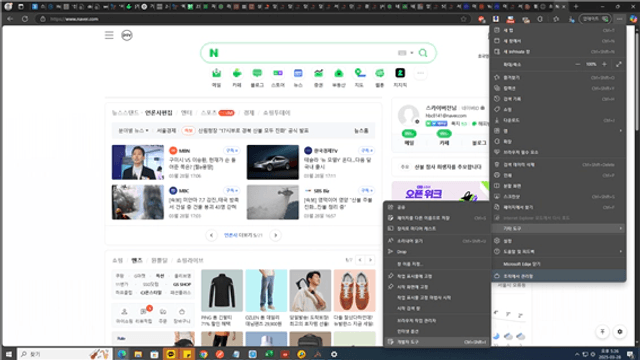Open Settings (설정) in the Edge menu

pos(558,241)
